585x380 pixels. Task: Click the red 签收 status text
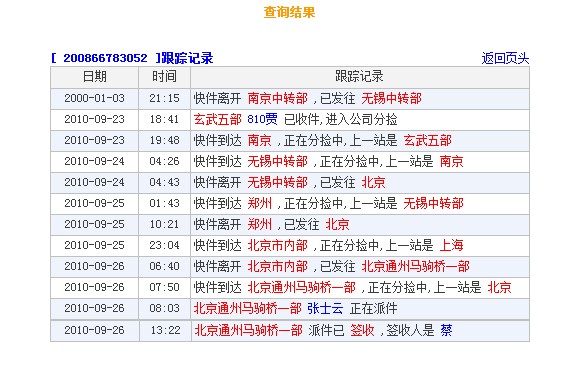(x=362, y=330)
